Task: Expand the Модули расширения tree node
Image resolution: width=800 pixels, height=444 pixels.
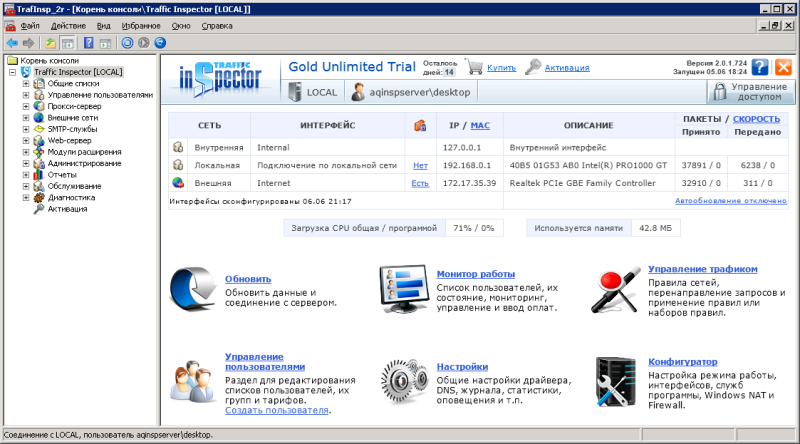Action: point(26,152)
